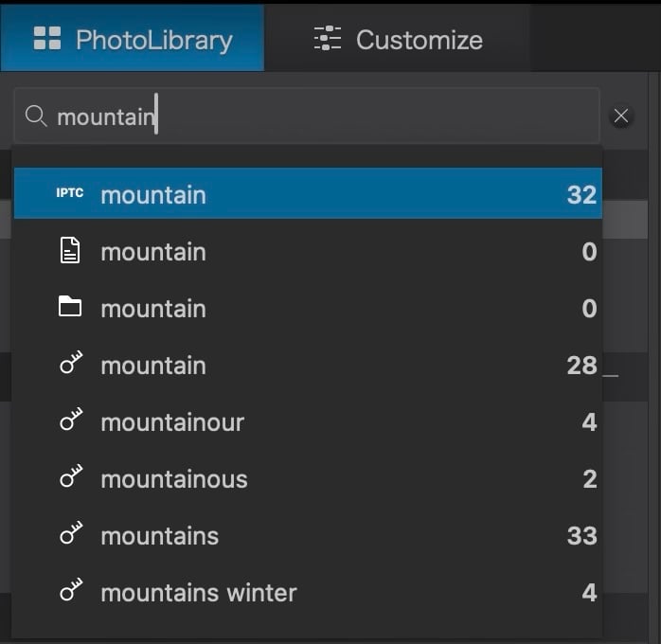Select the mountainour keyword suggestion
Viewport: 661px width, 644px height.
pyautogui.click(x=172, y=422)
